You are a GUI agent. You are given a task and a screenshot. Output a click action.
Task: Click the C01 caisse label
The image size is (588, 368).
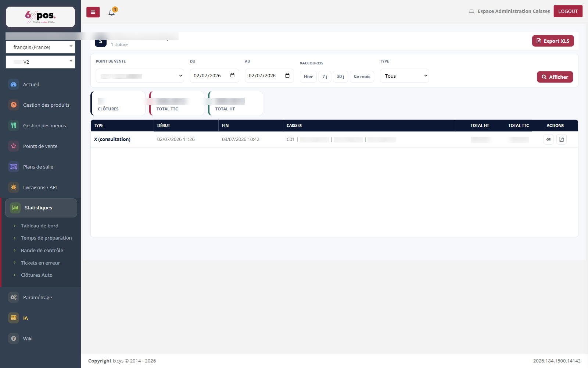coord(291,139)
